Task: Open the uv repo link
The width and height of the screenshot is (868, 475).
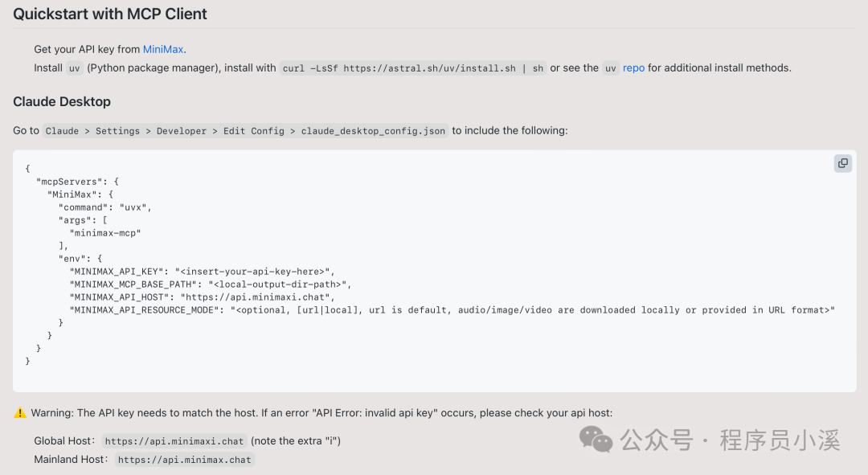Action: [x=633, y=68]
